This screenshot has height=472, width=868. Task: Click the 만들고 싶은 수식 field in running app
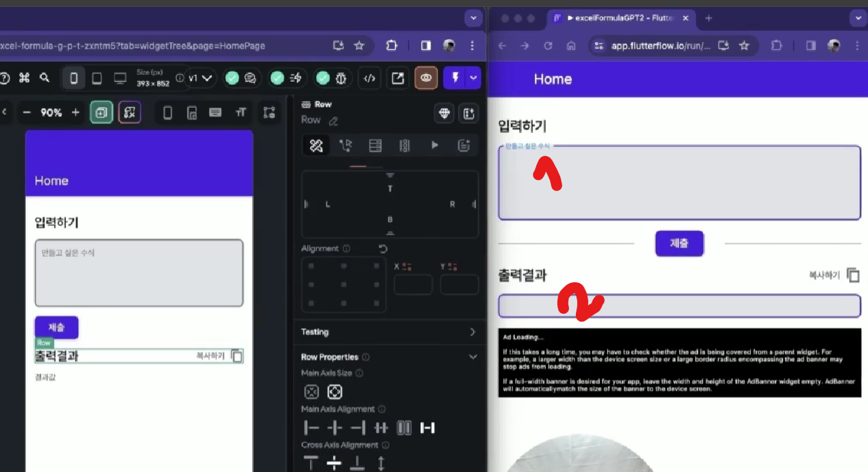coord(679,183)
